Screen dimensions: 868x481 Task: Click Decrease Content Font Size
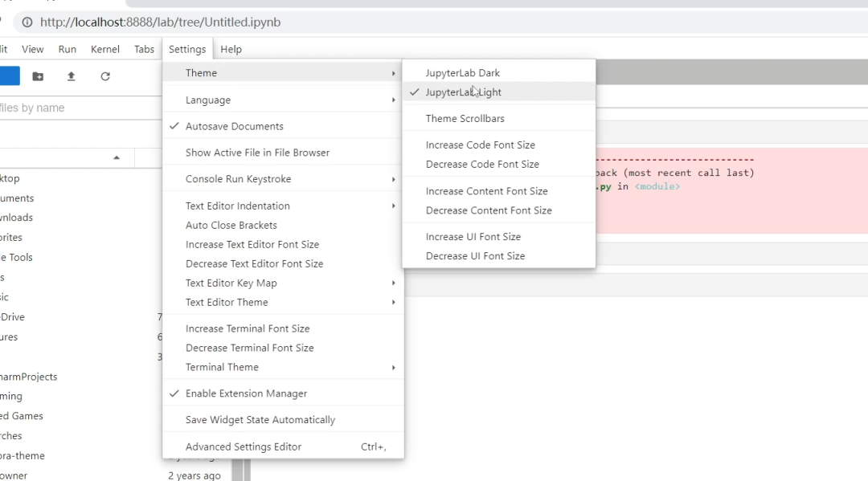[499, 210]
